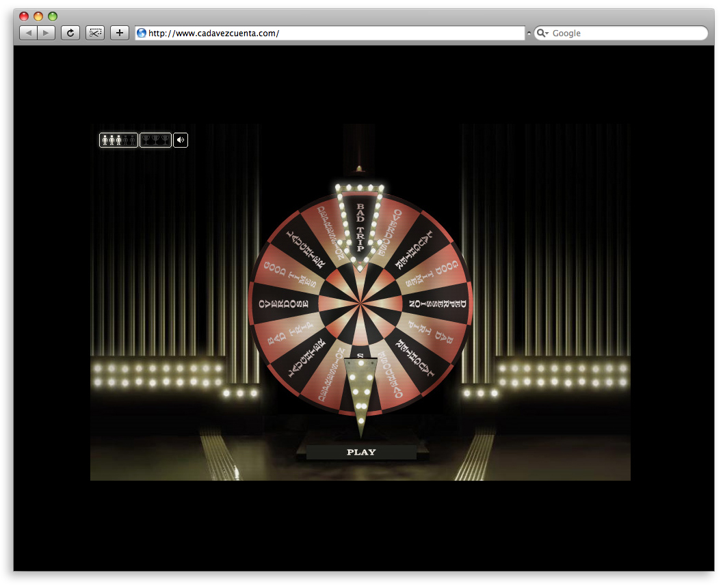The image size is (723, 588).
Task: Click the BAD TRIP segment under top arrow
Action: click(360, 229)
